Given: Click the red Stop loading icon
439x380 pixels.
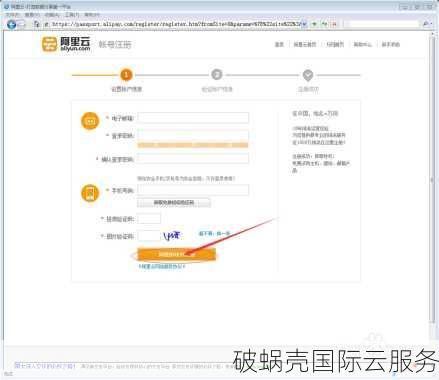Looking at the screenshot, I should (334, 24).
